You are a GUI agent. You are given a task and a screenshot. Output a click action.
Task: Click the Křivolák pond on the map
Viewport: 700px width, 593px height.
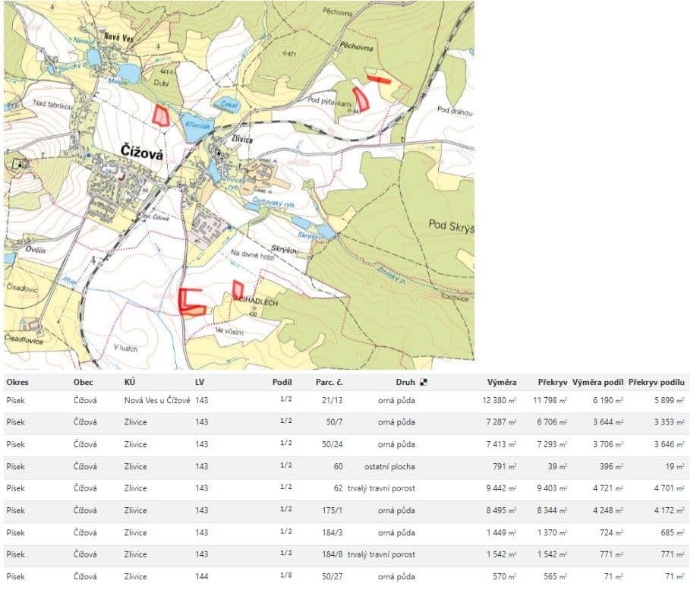coord(197,126)
